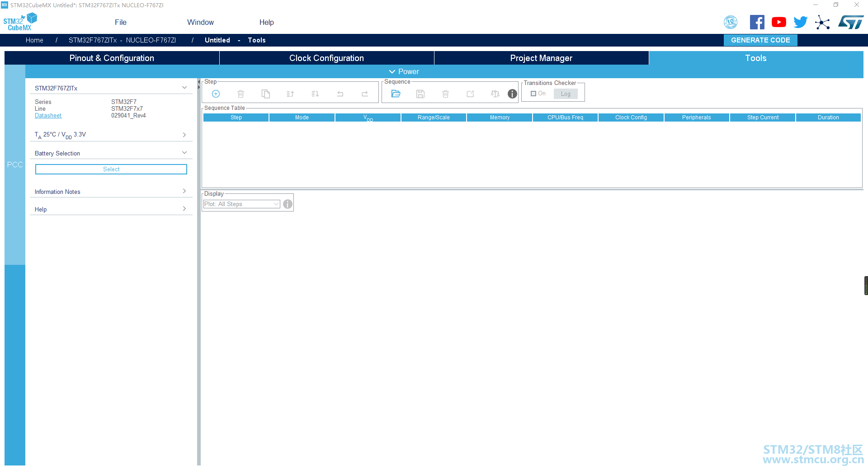Switch to Clock Configuration tab
This screenshot has height=470, width=868.
(x=326, y=58)
